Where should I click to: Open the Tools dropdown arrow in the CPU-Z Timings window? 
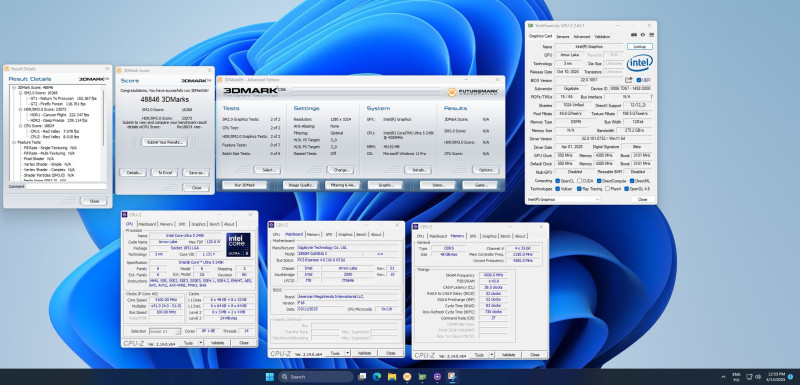pos(492,354)
